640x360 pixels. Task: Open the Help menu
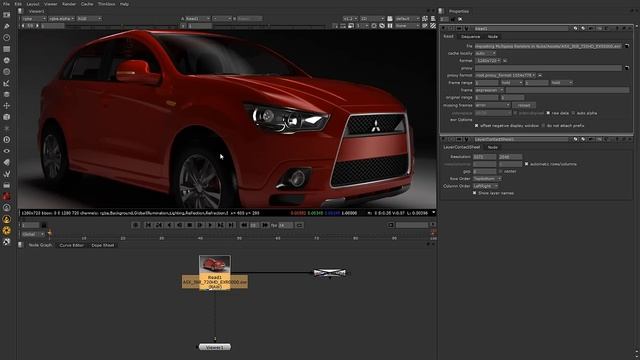tap(124, 4)
